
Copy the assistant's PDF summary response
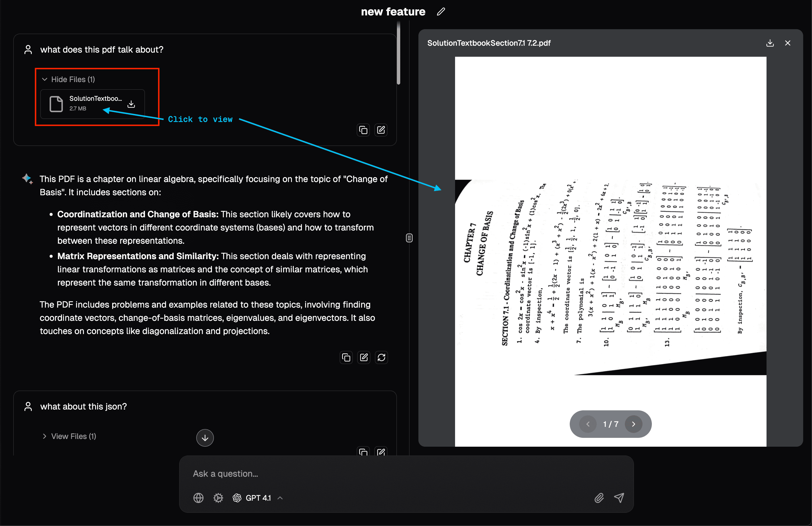click(x=346, y=357)
